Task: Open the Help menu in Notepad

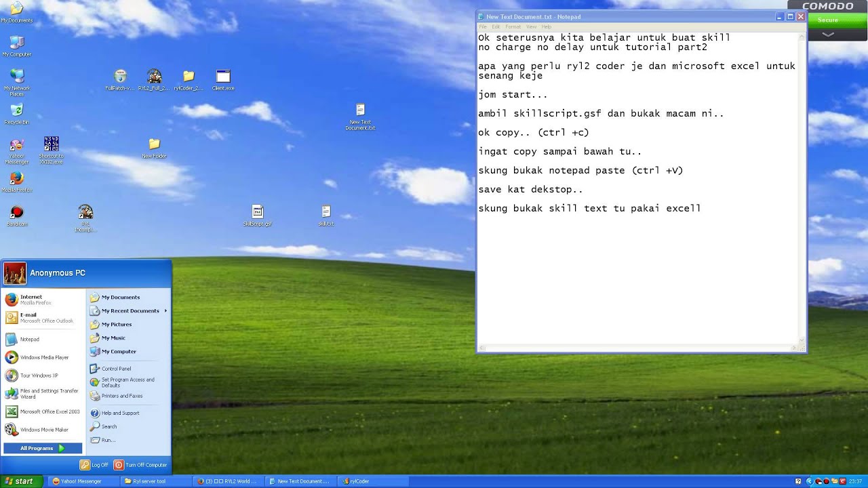Action: point(546,26)
